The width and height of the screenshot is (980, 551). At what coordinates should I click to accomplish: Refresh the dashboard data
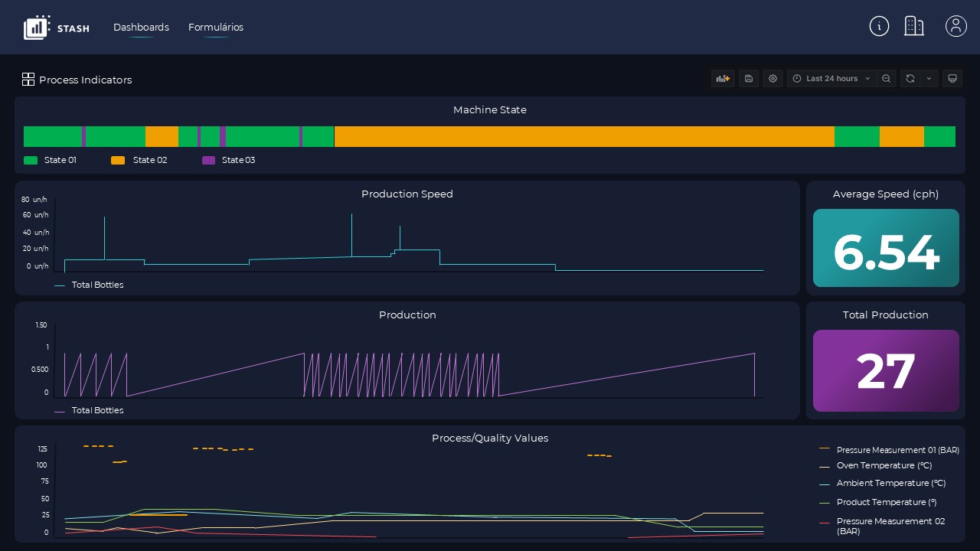point(910,78)
